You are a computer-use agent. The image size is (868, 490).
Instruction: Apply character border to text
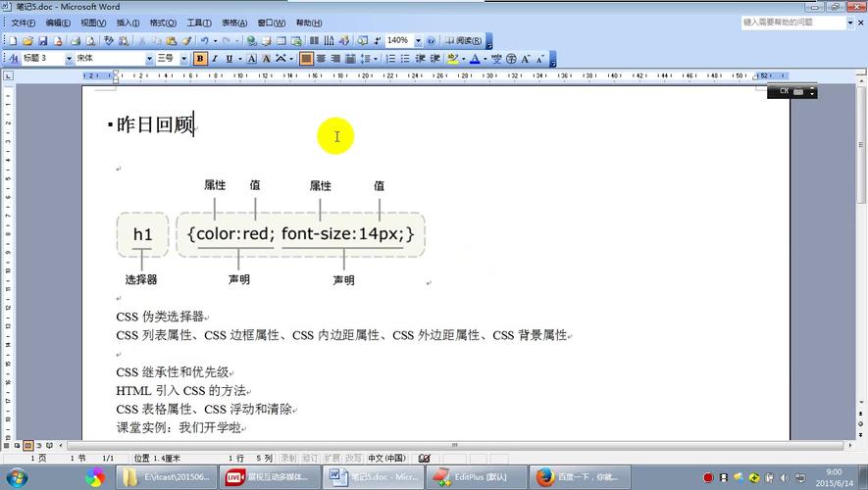click(x=251, y=58)
